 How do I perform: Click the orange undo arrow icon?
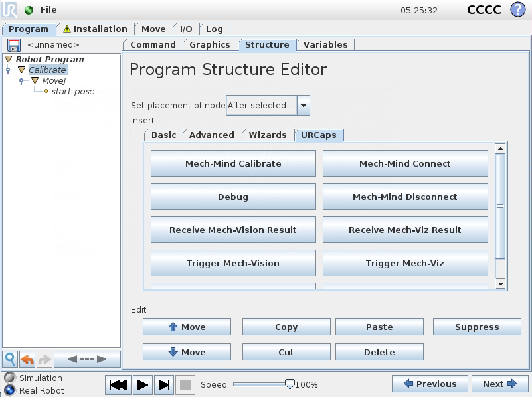coord(27,359)
